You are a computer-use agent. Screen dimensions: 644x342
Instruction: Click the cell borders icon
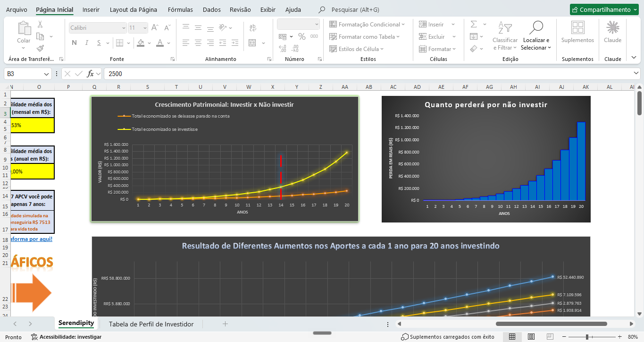click(119, 43)
